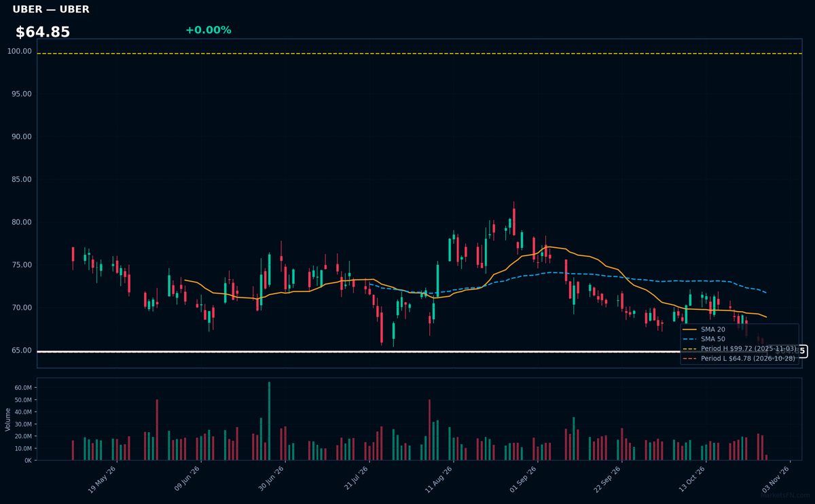The image size is (815, 504).
Task: Pick the 03 Nov '26 date label
Action: click(x=776, y=478)
